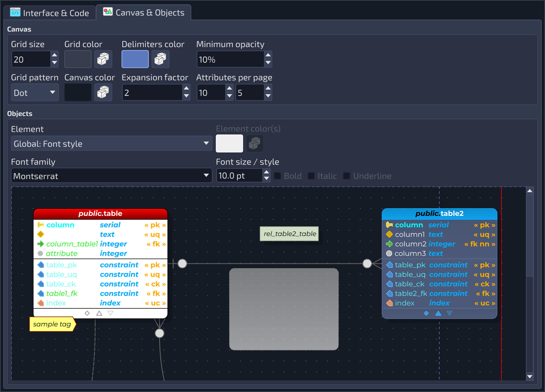This screenshot has width=545, height=392.
Task: Click the public.table2 title header
Action: click(440, 214)
